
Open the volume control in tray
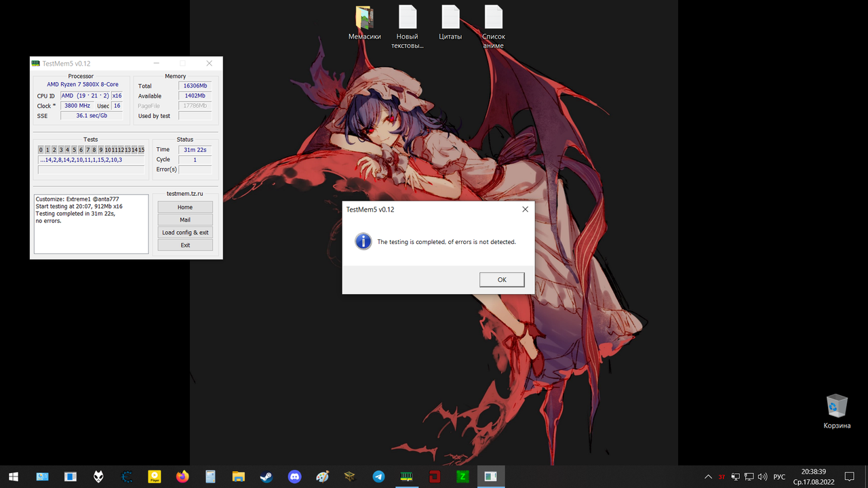click(762, 476)
